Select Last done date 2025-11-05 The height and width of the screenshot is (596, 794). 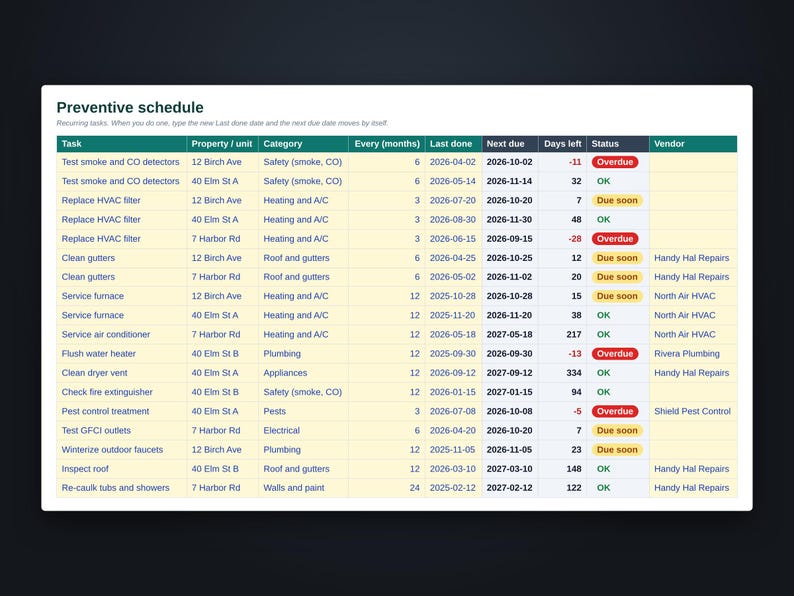click(453, 450)
